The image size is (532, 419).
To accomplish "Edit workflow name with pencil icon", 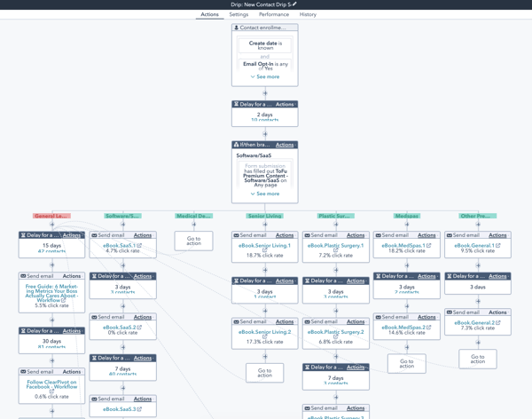I will point(294,4).
